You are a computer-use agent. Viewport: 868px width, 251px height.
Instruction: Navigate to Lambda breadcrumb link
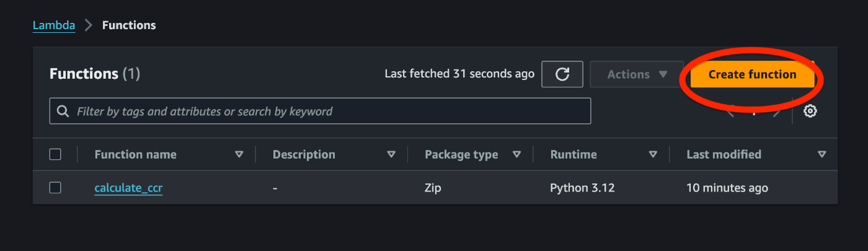[x=54, y=25]
